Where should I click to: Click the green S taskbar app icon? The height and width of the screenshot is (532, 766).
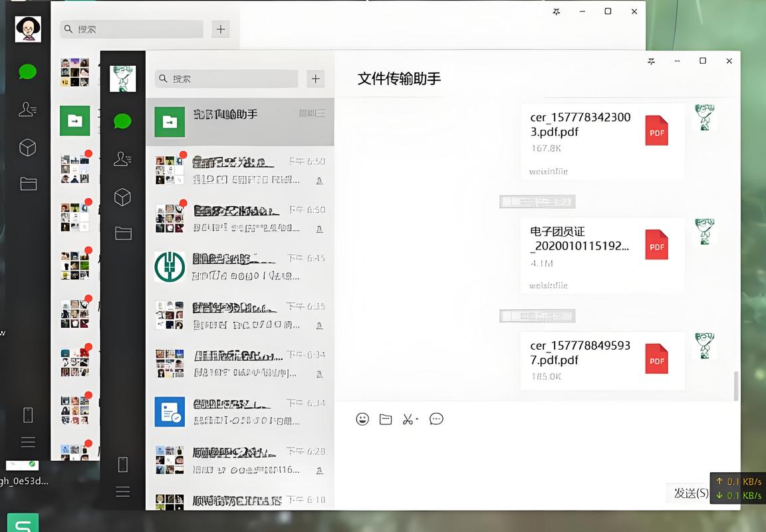tap(23, 523)
